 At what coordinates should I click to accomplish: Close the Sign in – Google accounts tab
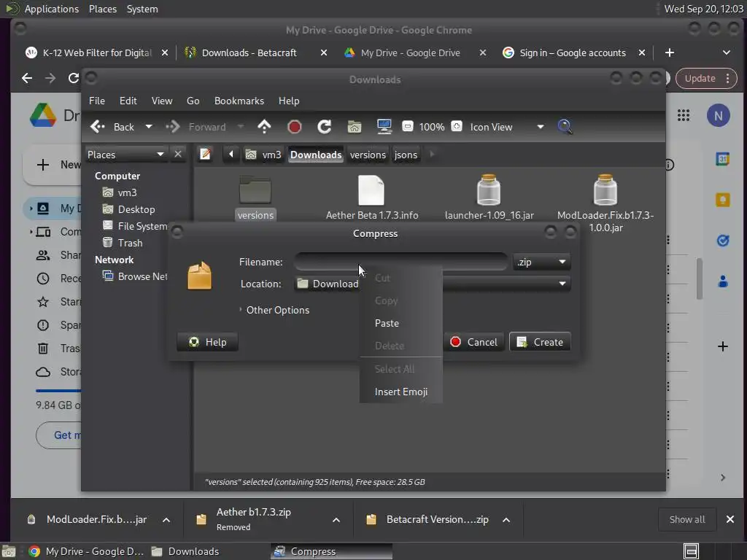(x=642, y=52)
